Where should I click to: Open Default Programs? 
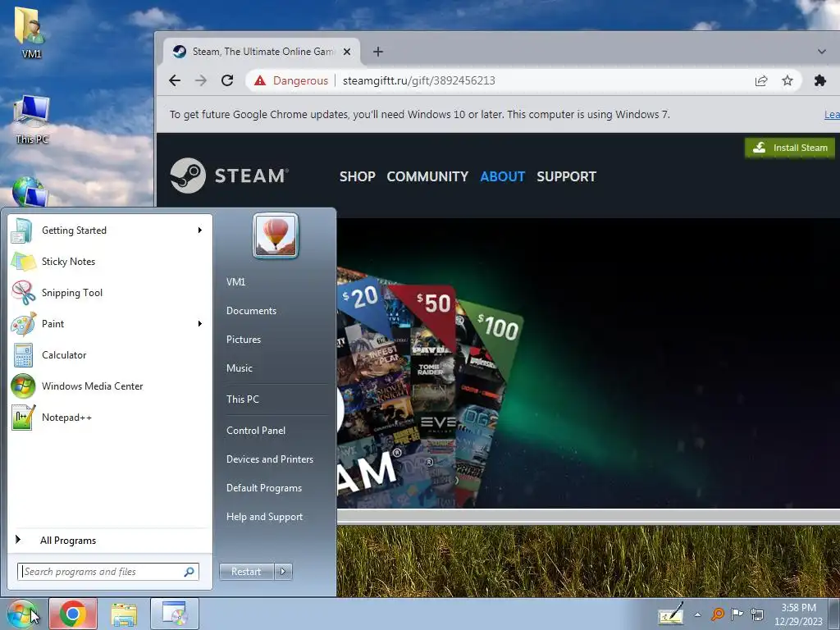[x=264, y=488]
